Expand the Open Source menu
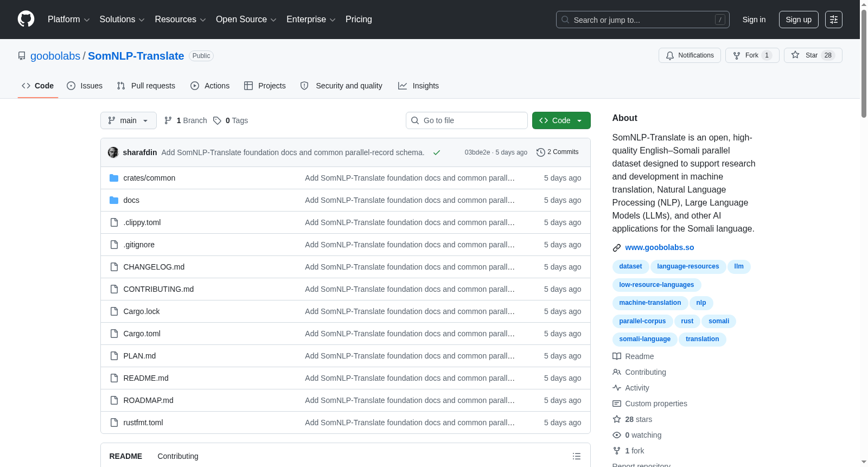 click(246, 20)
